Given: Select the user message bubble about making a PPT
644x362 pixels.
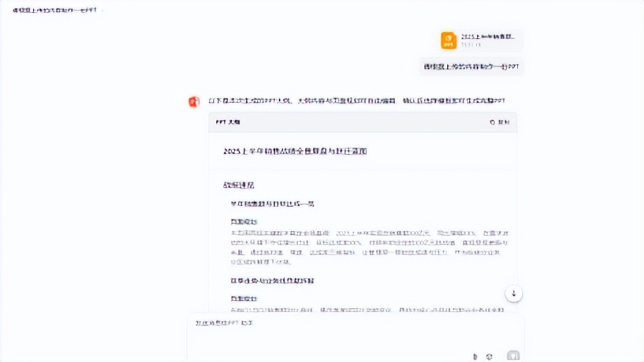Looking at the screenshot, I should [x=472, y=66].
